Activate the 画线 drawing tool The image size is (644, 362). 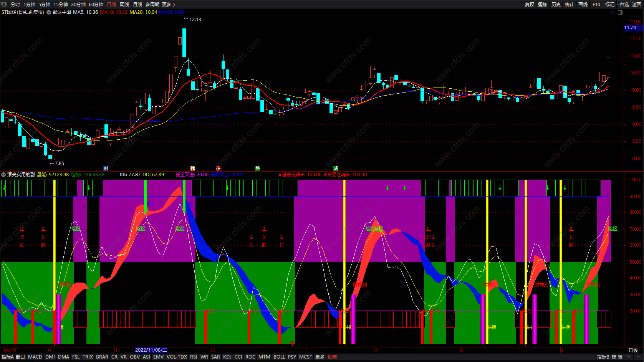583,4
